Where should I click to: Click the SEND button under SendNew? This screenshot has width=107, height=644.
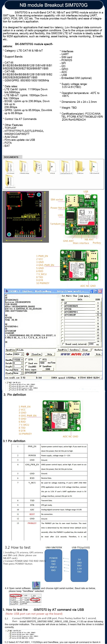pos(48,369)
